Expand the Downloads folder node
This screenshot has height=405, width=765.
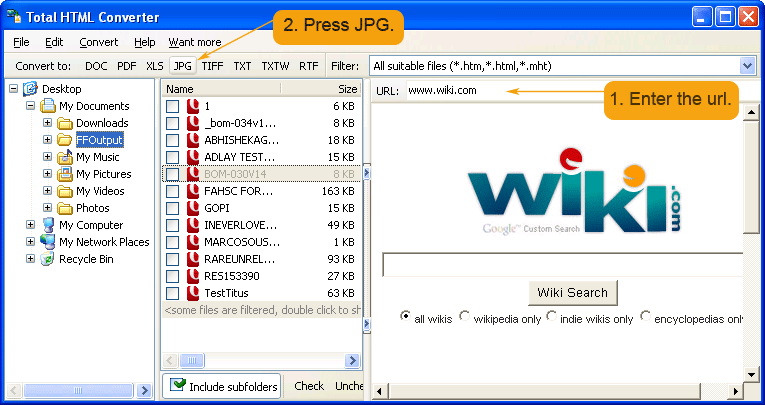point(47,123)
